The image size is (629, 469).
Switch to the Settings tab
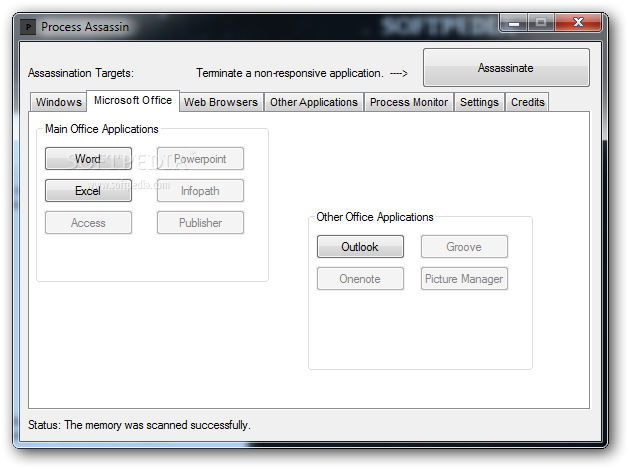(479, 102)
